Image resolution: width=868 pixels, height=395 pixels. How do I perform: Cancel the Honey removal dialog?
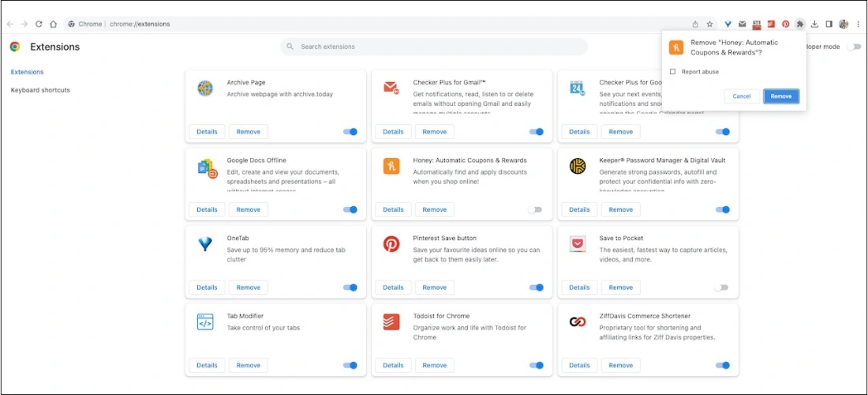click(741, 96)
